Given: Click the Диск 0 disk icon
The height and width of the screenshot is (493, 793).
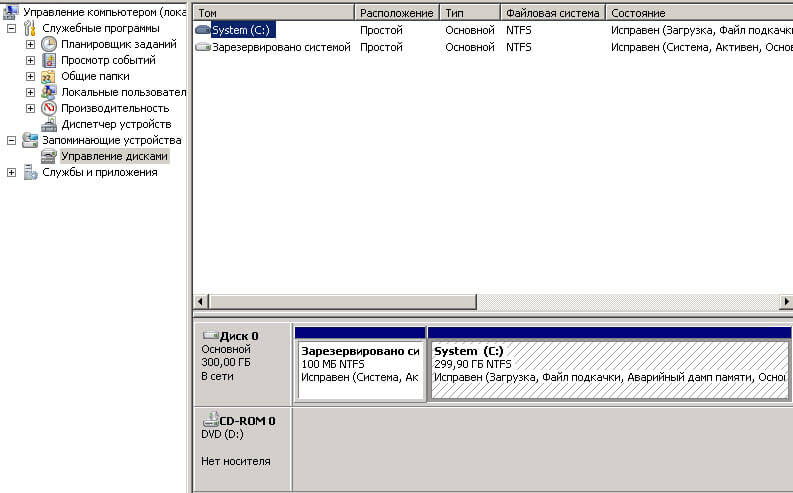Looking at the screenshot, I should pyautogui.click(x=210, y=335).
